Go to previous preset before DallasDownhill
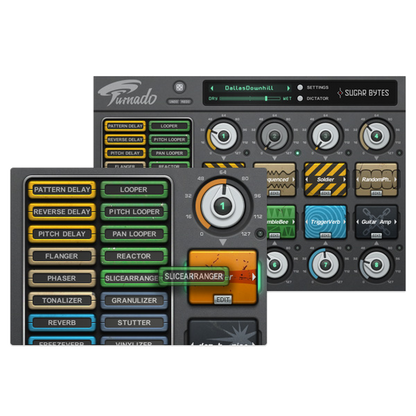This screenshot has height=416, width=416. coord(211,88)
